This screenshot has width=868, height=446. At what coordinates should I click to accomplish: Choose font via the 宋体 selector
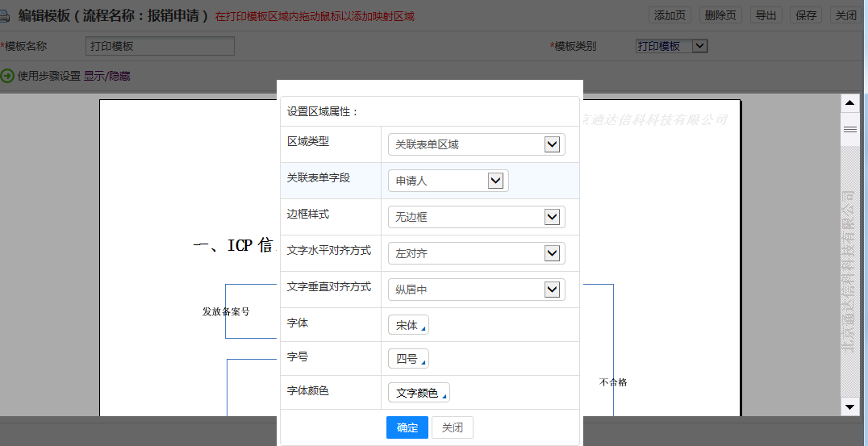[408, 325]
